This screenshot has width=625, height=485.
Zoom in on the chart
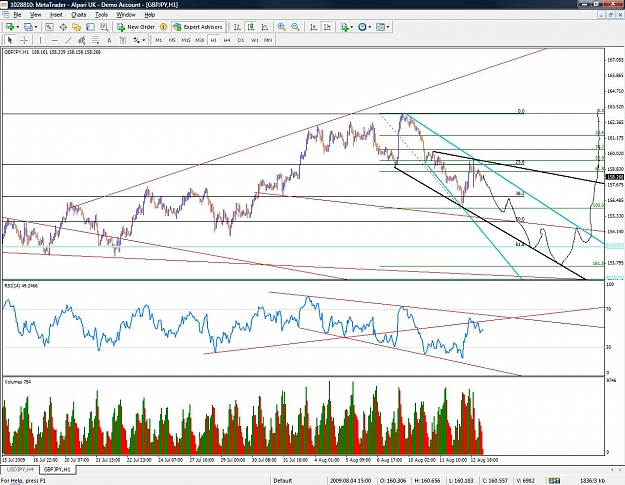(281, 27)
